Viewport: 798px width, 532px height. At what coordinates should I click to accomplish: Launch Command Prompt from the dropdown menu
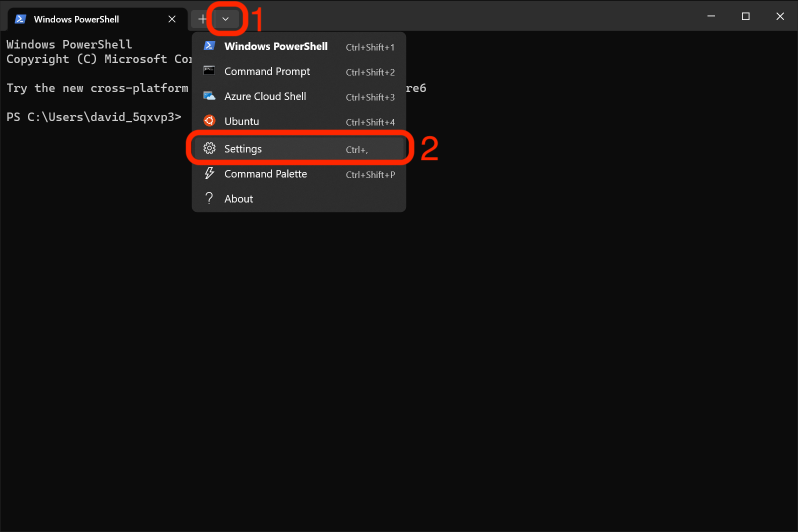267,71
